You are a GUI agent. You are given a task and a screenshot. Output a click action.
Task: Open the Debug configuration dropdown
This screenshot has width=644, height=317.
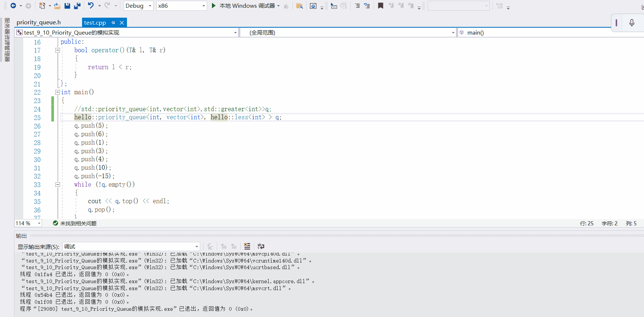[138, 6]
